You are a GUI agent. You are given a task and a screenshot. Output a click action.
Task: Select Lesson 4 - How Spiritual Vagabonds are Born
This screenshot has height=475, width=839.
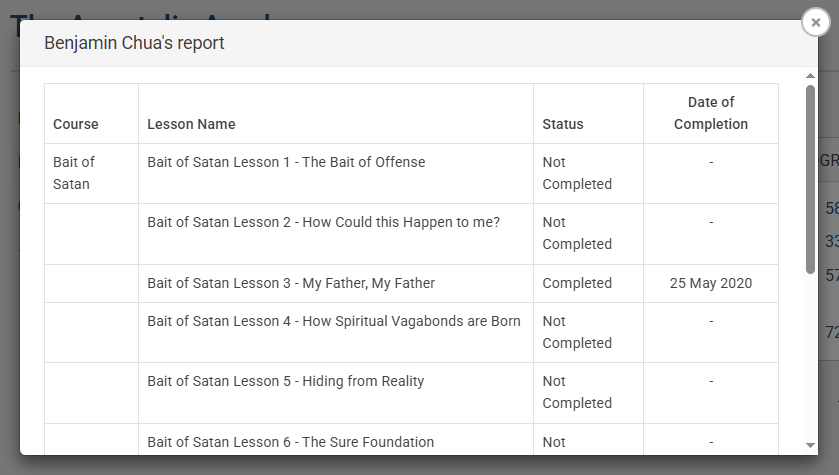pyautogui.click(x=334, y=321)
